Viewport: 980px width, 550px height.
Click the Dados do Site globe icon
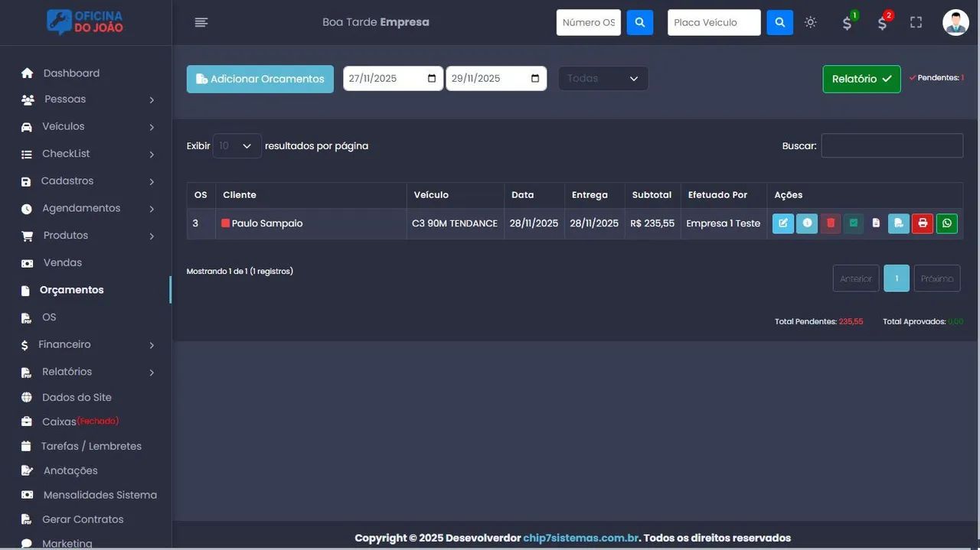27,398
